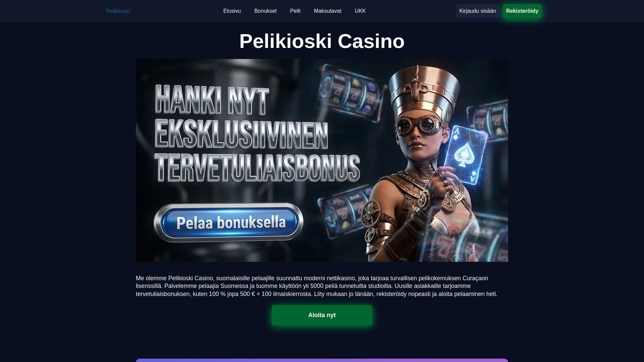
Task: Click the green Rekisteröidy button
Action: pos(522,11)
